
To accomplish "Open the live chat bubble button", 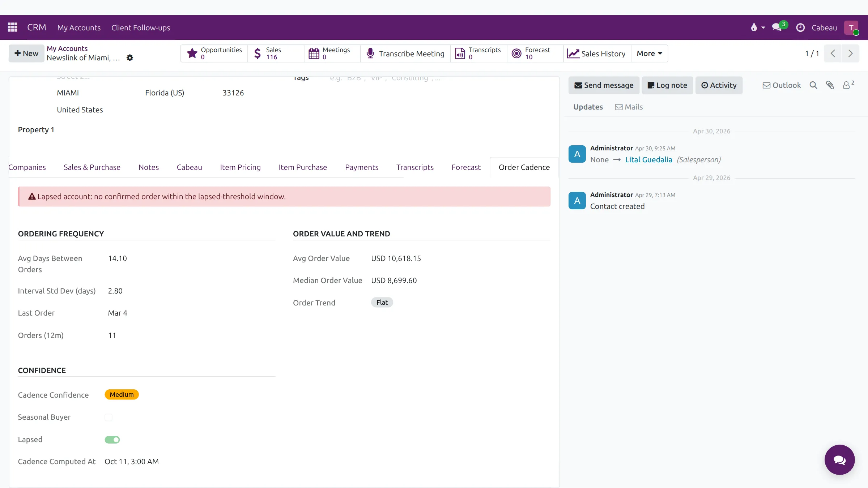I will [839, 460].
